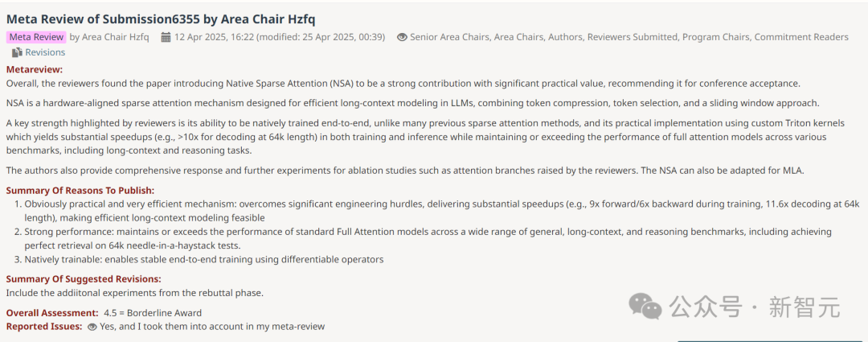Click the eye icon beside Reported Issues
The width and height of the screenshot is (868, 342).
(x=92, y=327)
